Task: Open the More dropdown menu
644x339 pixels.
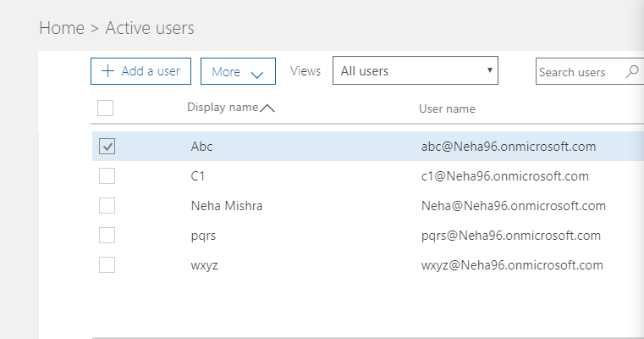Action: point(238,72)
